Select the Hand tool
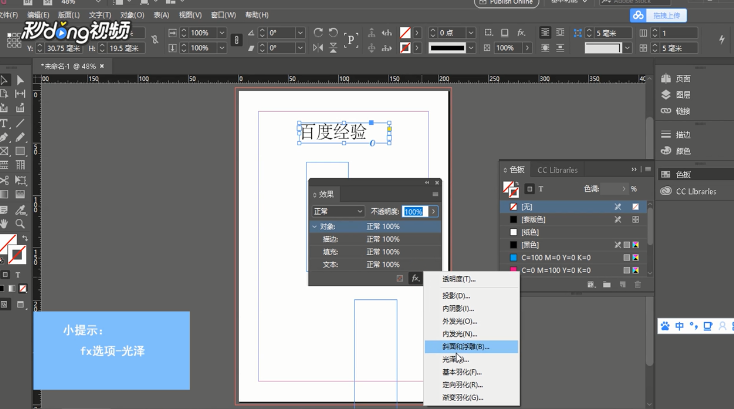 [4, 224]
